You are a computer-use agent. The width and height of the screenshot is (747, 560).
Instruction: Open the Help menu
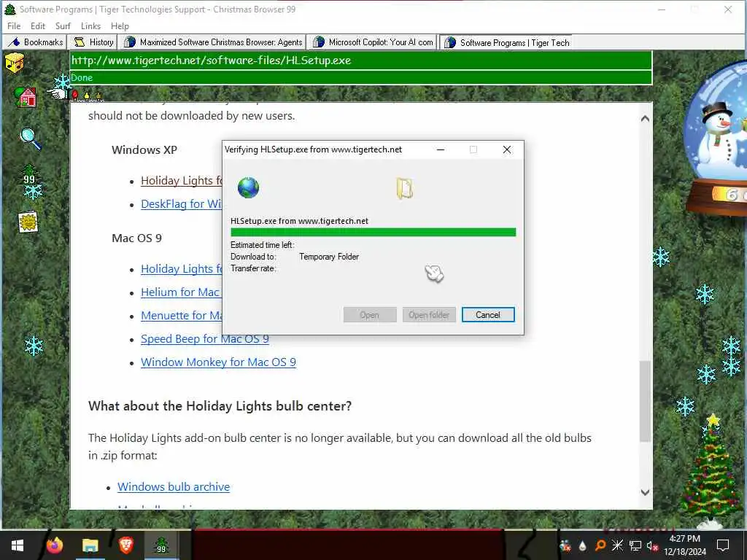click(x=120, y=26)
